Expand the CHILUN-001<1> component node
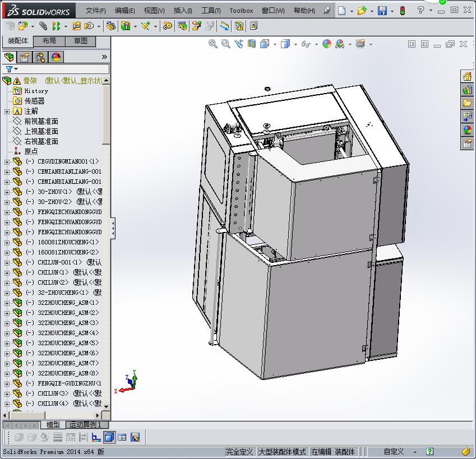Viewport: 476px width, 459px height. click(7, 263)
